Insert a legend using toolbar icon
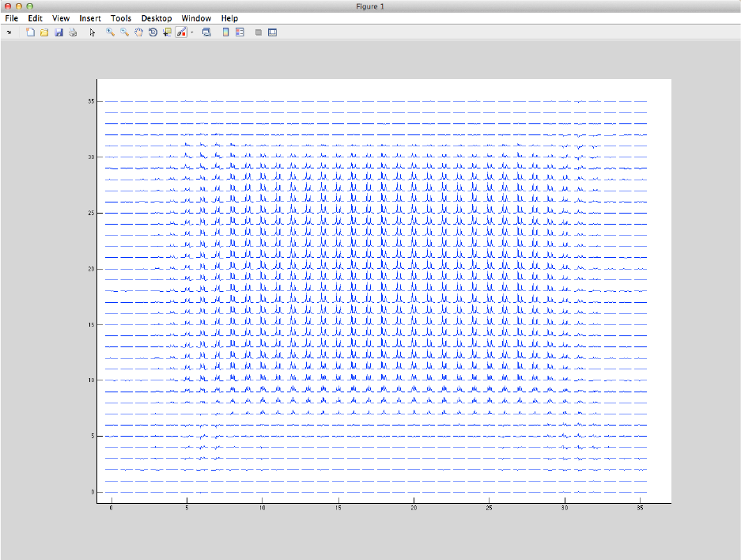741x560 pixels. [240, 32]
